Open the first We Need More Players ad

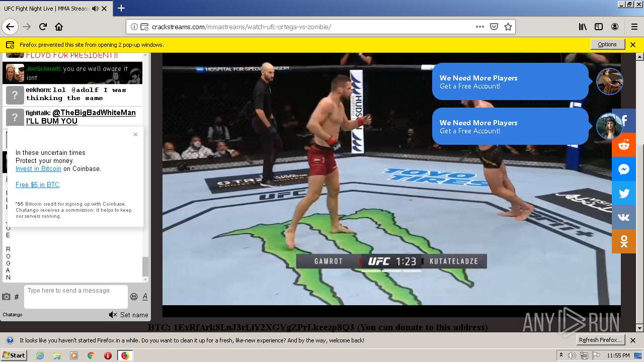coord(510,81)
